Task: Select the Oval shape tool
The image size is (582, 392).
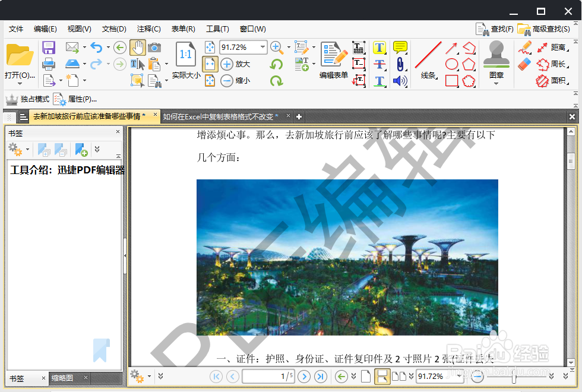Action: coord(451,64)
